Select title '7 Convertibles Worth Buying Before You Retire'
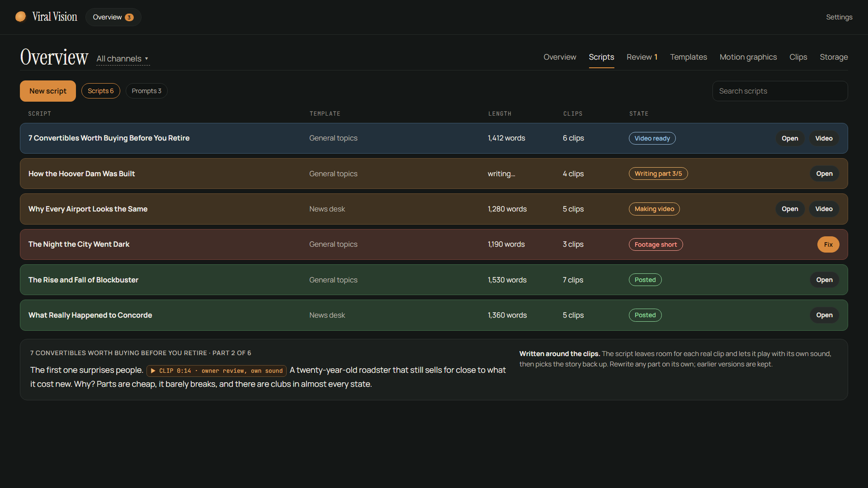868x488 pixels. 109,138
